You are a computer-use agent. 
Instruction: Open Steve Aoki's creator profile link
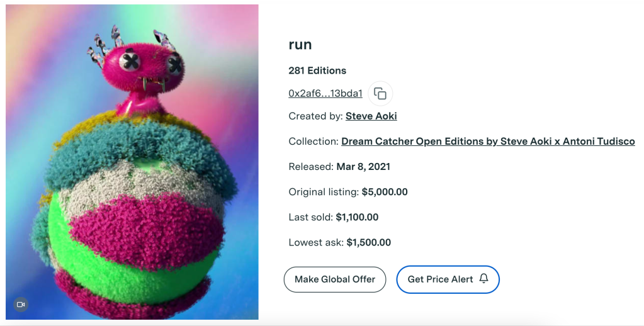click(371, 116)
